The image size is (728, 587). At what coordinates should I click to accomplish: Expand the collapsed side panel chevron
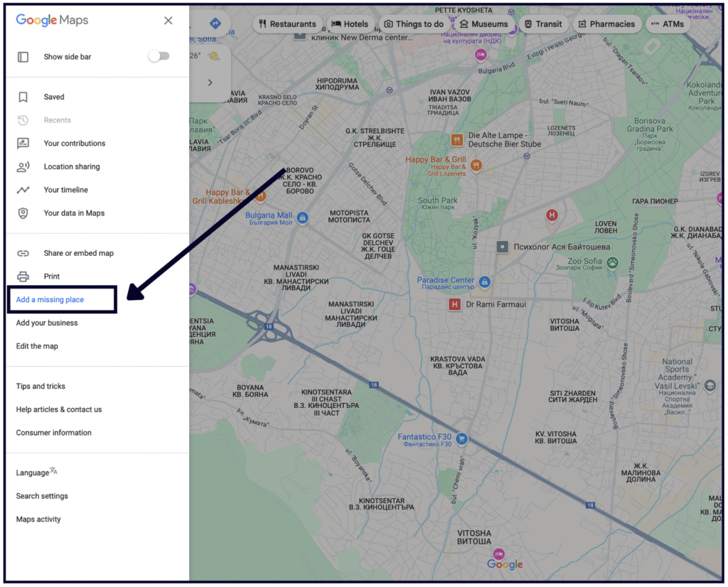(210, 82)
